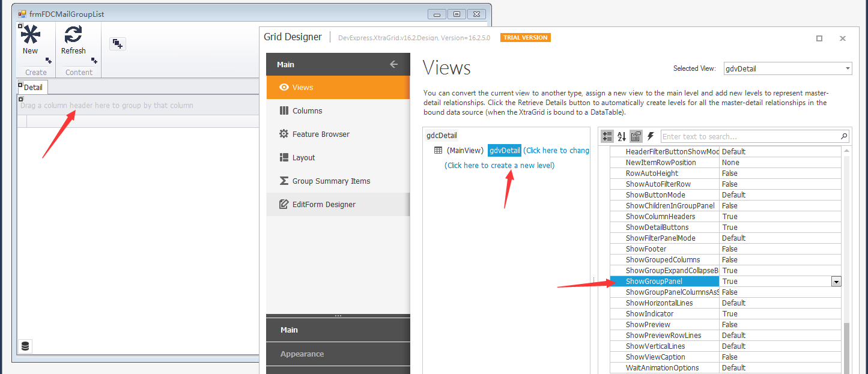Open the Selected View gdvDetail dropdown

pos(848,68)
